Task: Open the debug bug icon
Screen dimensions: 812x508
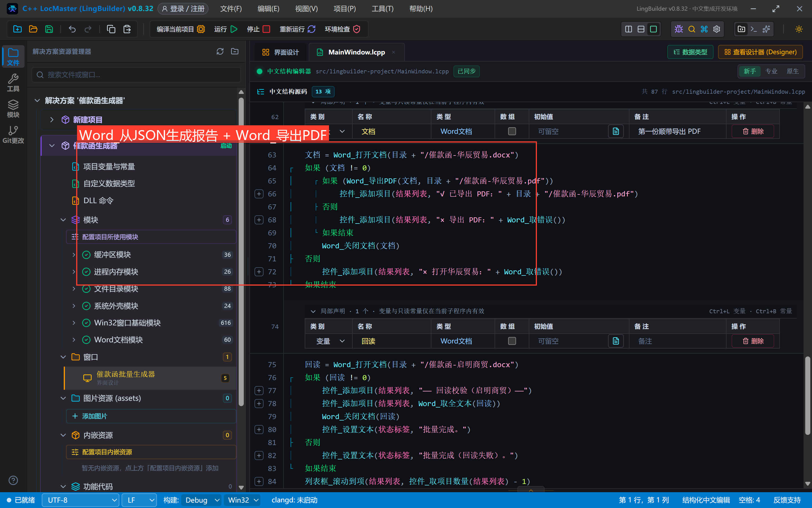Action: (x=679, y=29)
